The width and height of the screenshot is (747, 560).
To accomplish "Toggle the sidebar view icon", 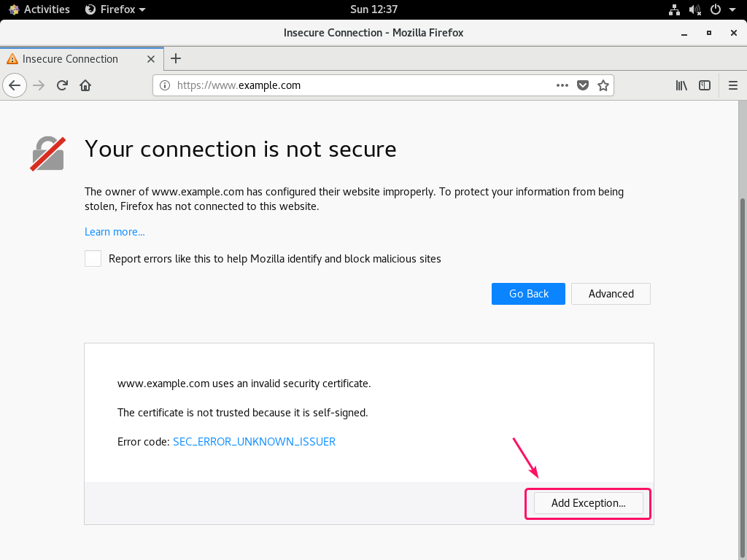I will 705,85.
